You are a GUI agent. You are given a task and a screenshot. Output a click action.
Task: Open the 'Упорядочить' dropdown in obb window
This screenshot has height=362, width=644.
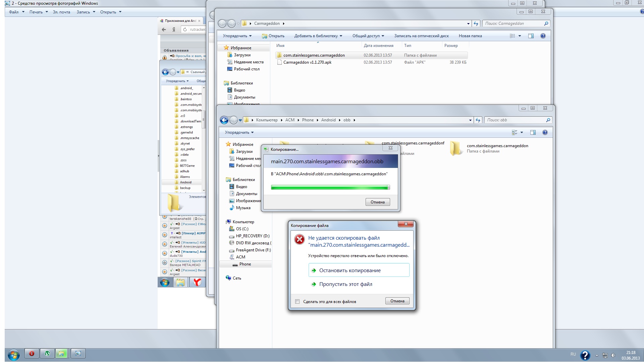pos(239,132)
